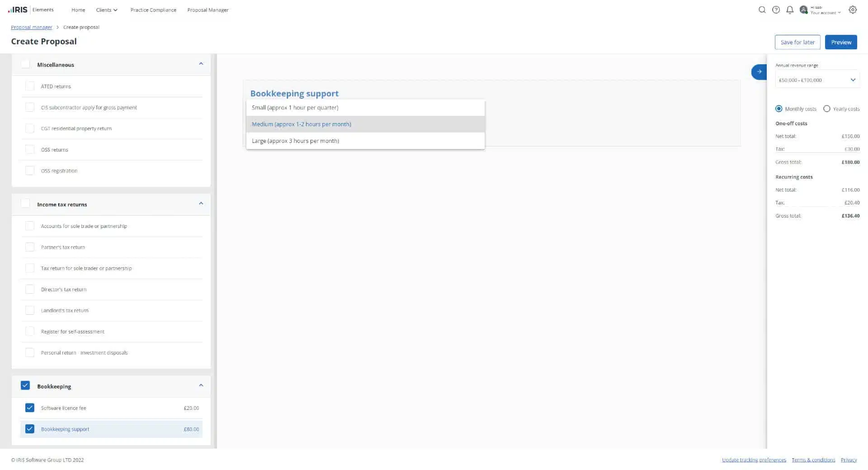Choose Large (approx 3 hours per month)
The width and height of the screenshot is (868, 470).
[365, 141]
